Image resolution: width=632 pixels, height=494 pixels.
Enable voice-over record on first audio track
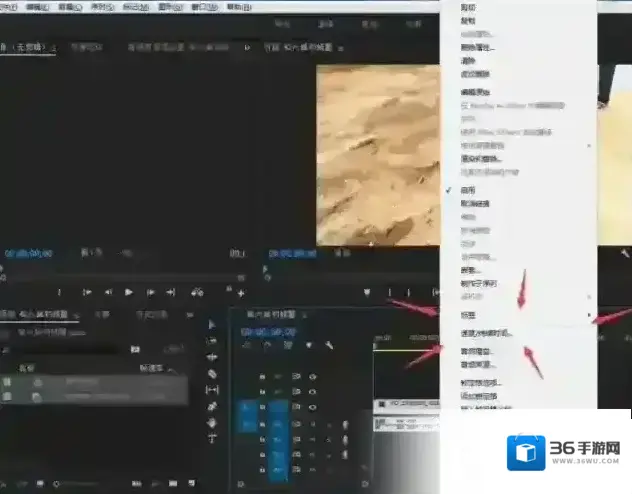tap(345, 424)
